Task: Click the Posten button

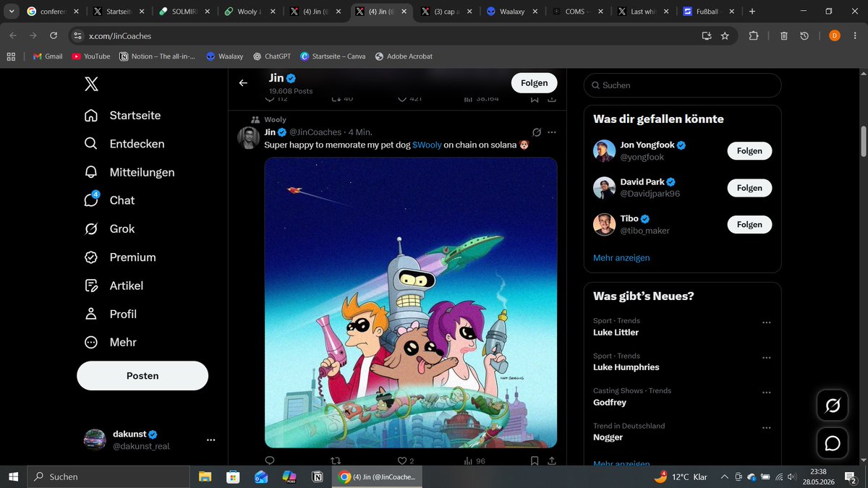Action: point(142,376)
